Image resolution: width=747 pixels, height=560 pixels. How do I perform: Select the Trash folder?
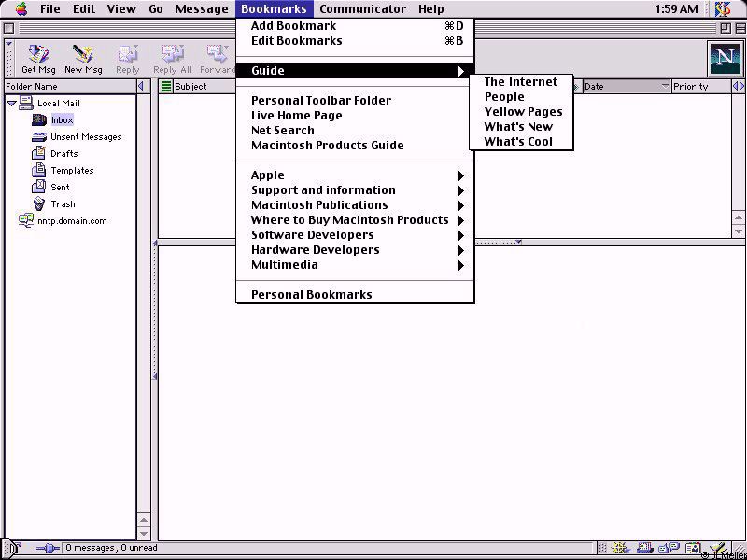tap(63, 204)
